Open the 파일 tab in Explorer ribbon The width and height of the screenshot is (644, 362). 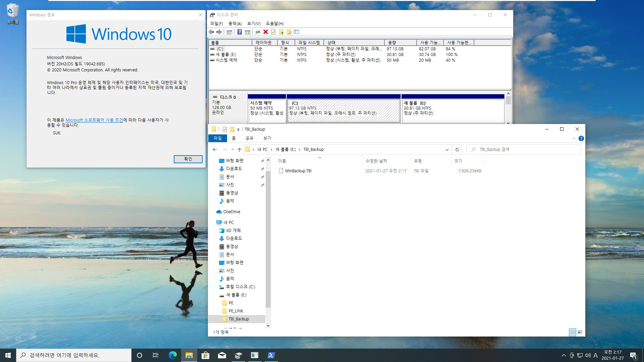coord(218,138)
